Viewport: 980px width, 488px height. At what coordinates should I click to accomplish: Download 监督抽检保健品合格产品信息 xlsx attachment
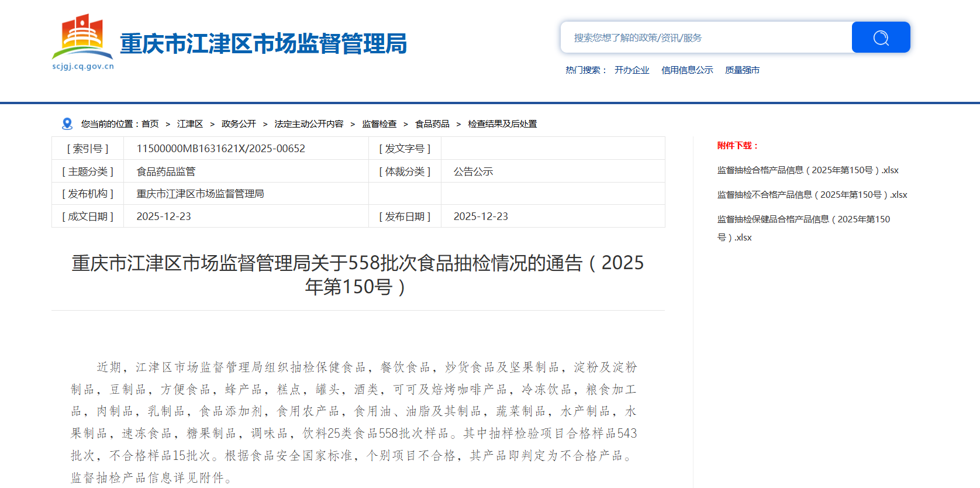pos(803,219)
